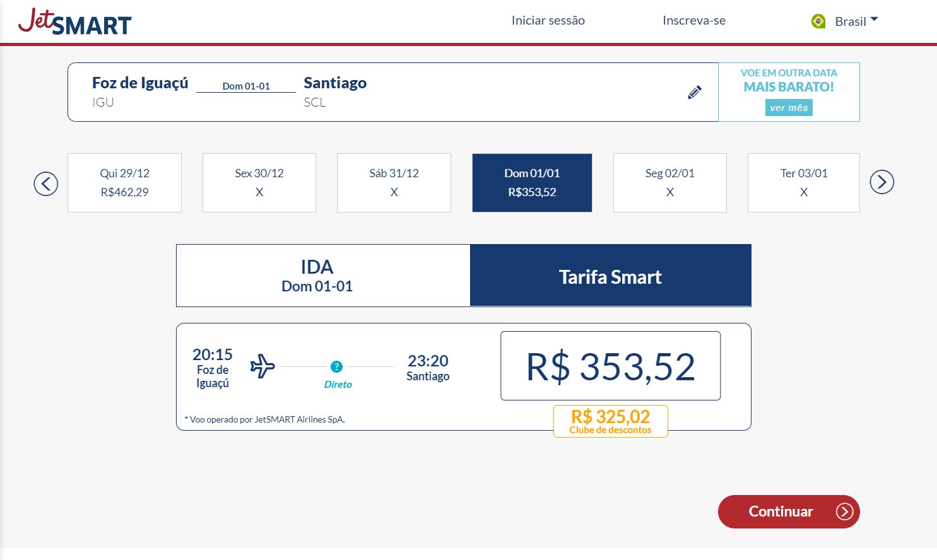This screenshot has height=560, width=937.
Task: Select the Ter 03/01 date card
Action: click(x=804, y=183)
